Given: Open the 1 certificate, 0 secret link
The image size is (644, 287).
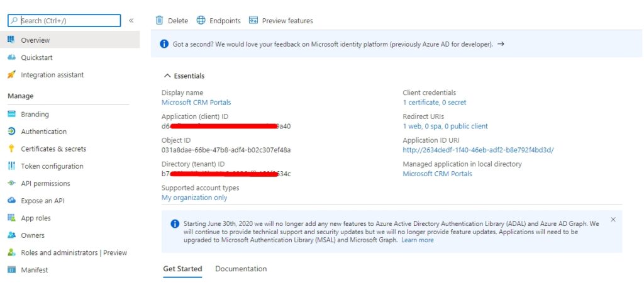Looking at the screenshot, I should (x=435, y=103).
